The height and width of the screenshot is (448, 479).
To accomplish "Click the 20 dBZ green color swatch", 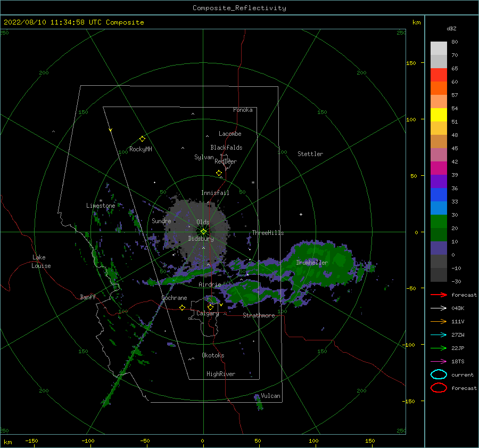I will [439, 222].
